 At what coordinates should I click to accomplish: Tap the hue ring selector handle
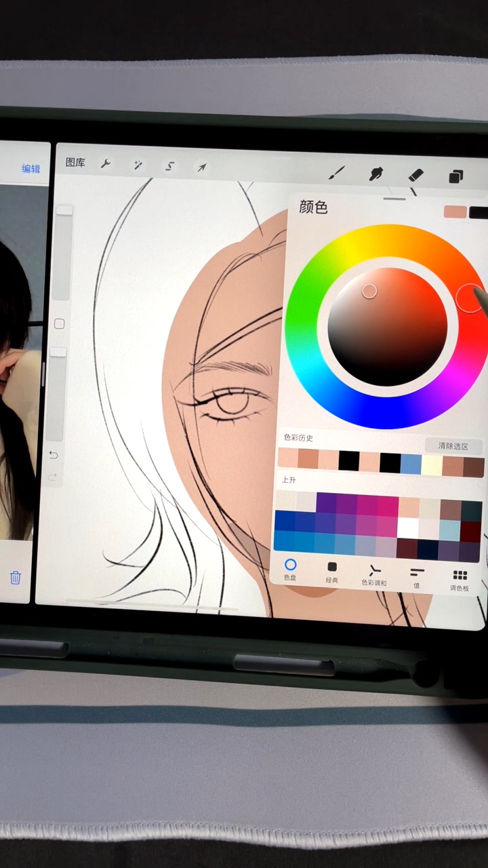pos(469,298)
